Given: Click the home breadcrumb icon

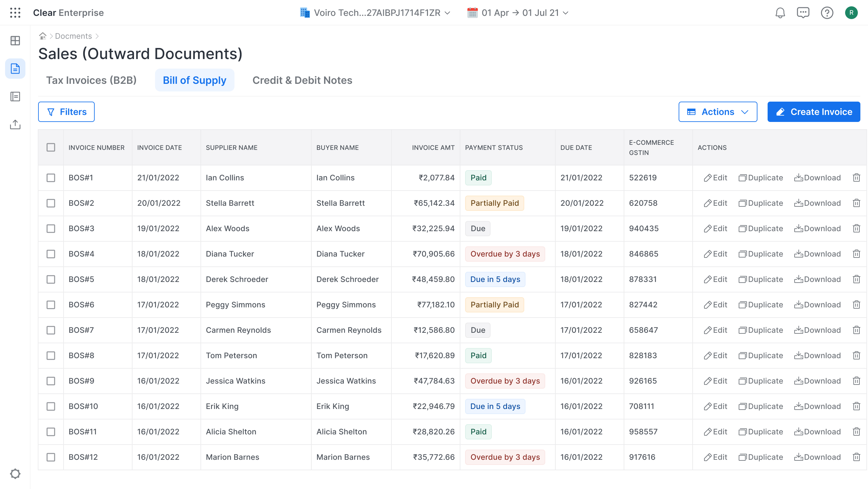Looking at the screenshot, I should (x=43, y=36).
